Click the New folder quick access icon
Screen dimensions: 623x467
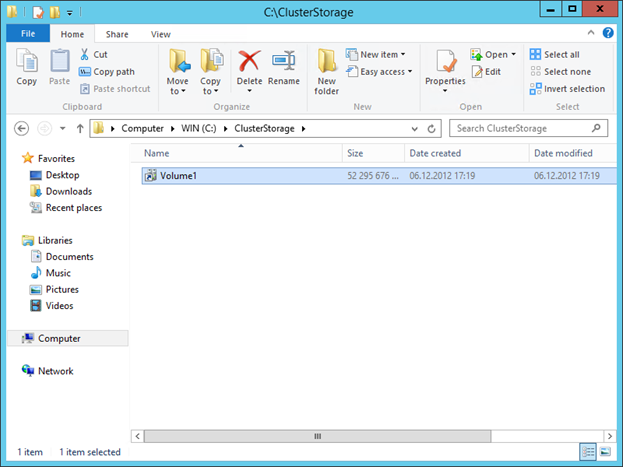55,12
